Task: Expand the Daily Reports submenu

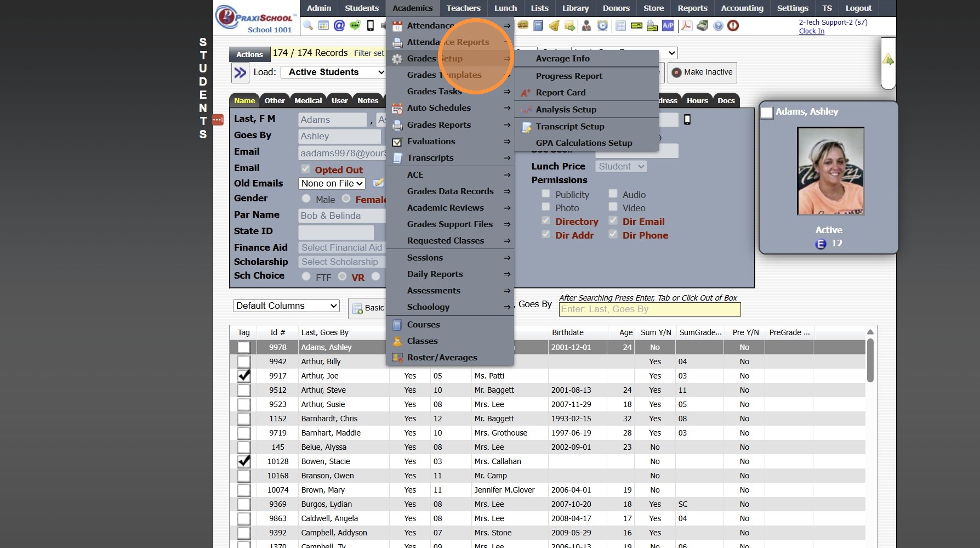Action: (x=450, y=274)
